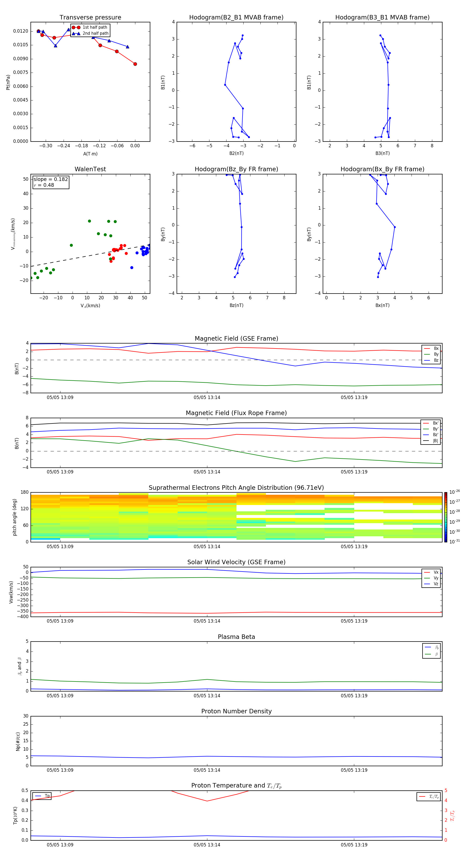Click '2nd half path' legend entry
This screenshot has width=473, height=868.
pos(90,33)
